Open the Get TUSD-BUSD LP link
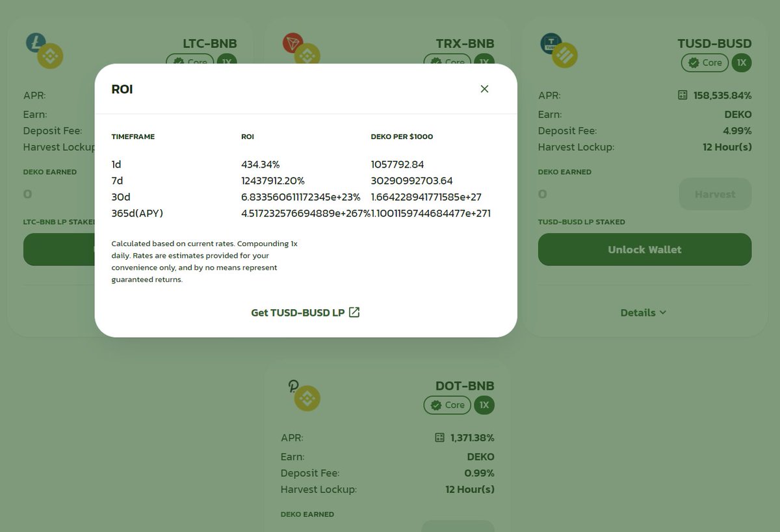This screenshot has width=780, height=532. (305, 312)
